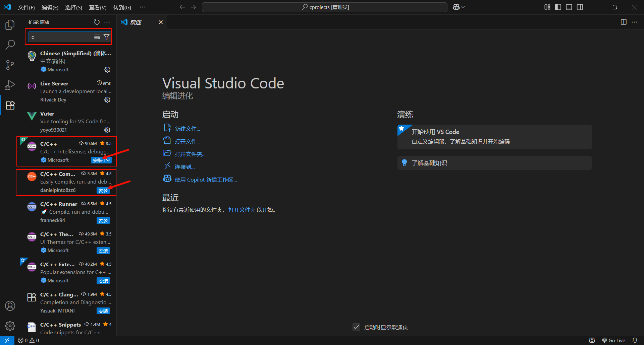Viewport: 644px width, 345px height.
Task: Clear the extensions search results
Action: pyautogui.click(x=97, y=37)
